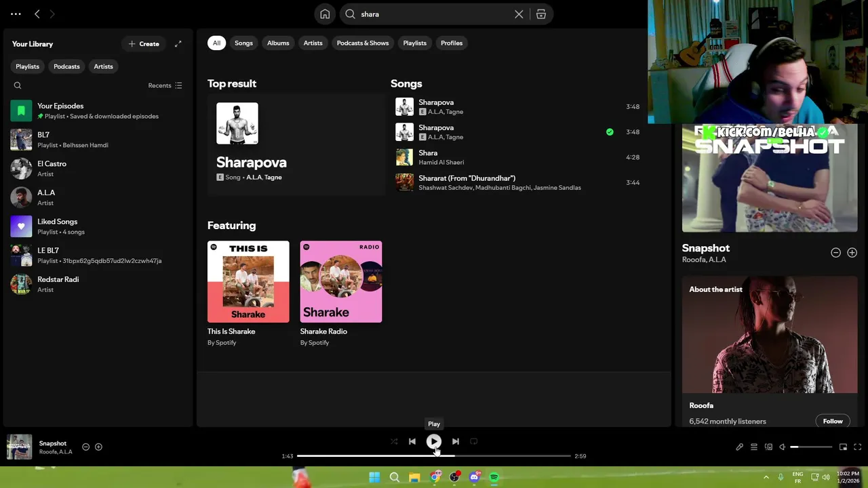Skip to the previous track
This screenshot has height=488, width=868.
412,441
